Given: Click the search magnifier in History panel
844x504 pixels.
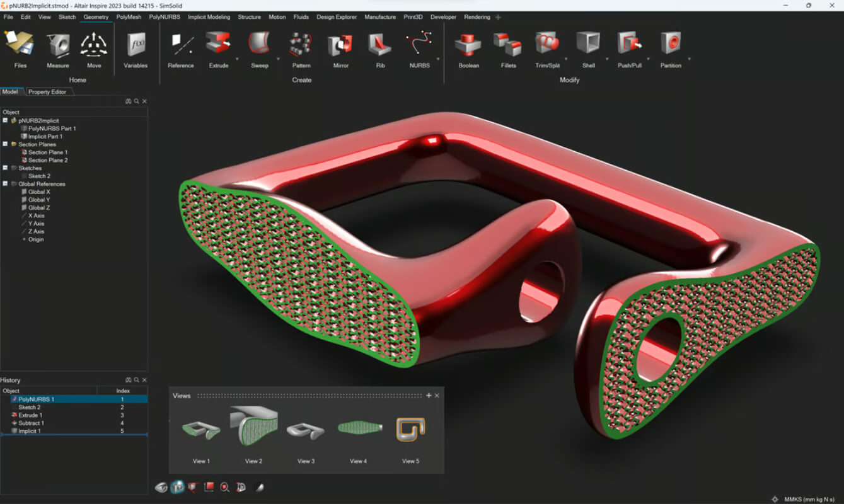Looking at the screenshot, I should [136, 381].
